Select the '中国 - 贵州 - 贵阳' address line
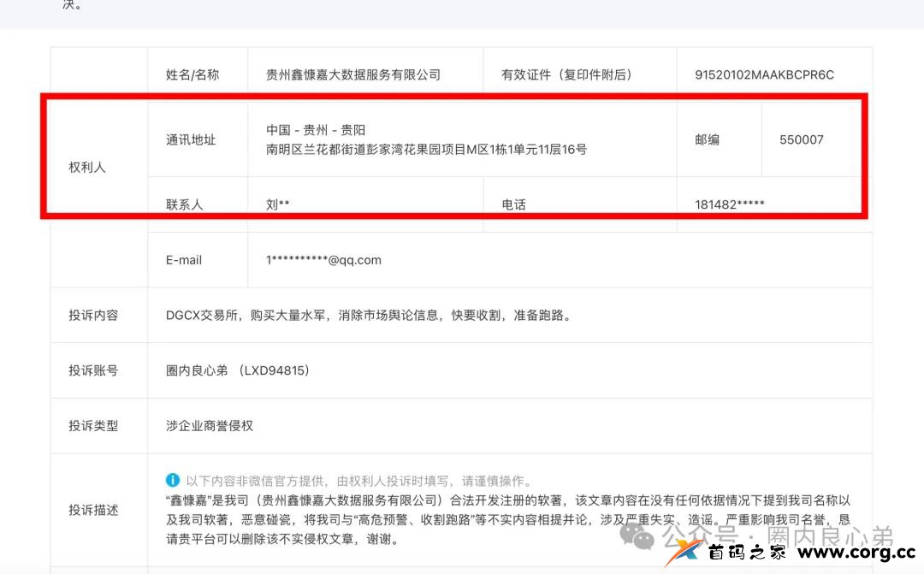 [316, 130]
